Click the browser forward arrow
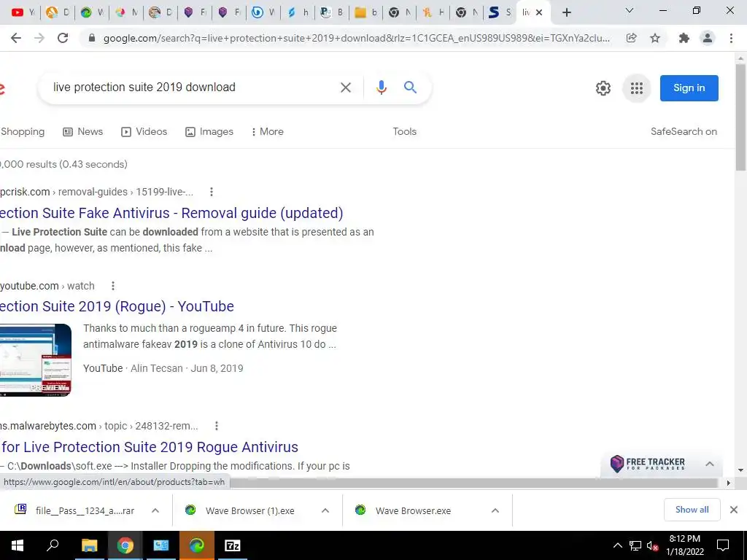The image size is (747, 560). point(39,38)
